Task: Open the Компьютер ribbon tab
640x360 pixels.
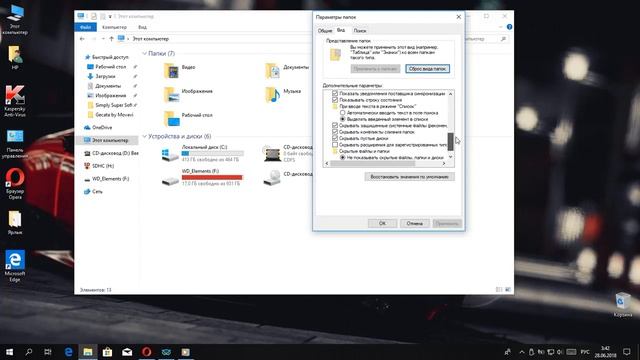Action: pyautogui.click(x=114, y=27)
